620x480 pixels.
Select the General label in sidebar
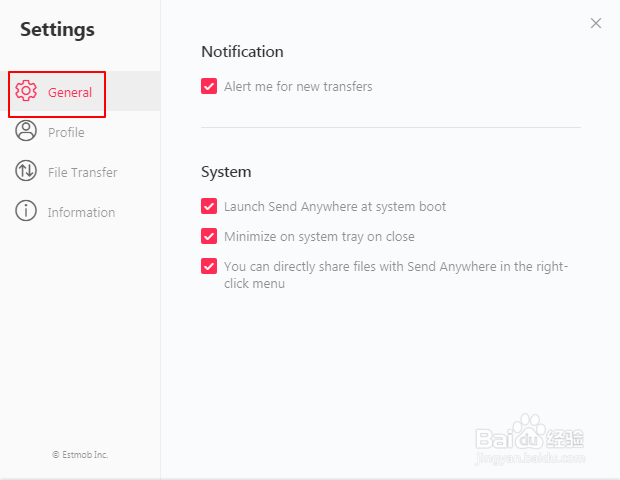click(x=70, y=92)
